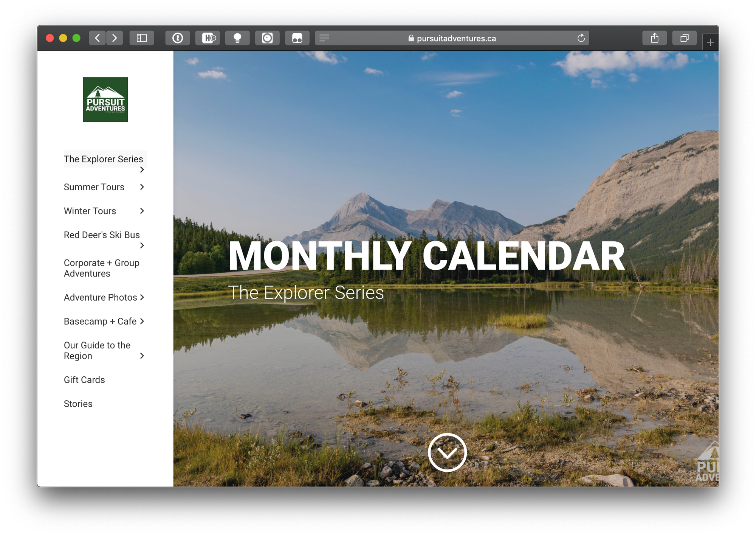Open the camera-style extension icon in toolbar

point(267,38)
